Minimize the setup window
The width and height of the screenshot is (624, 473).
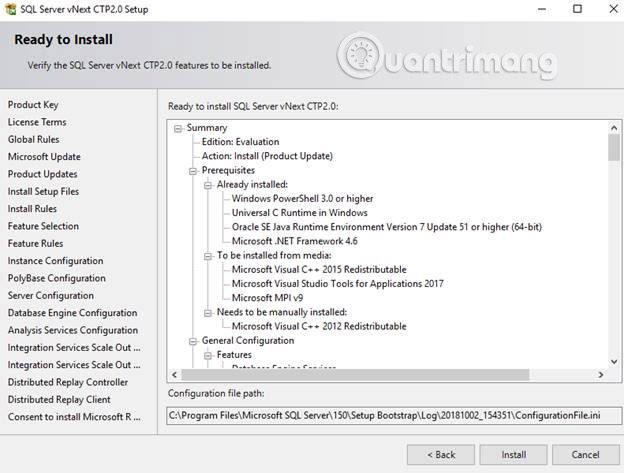(542, 9)
